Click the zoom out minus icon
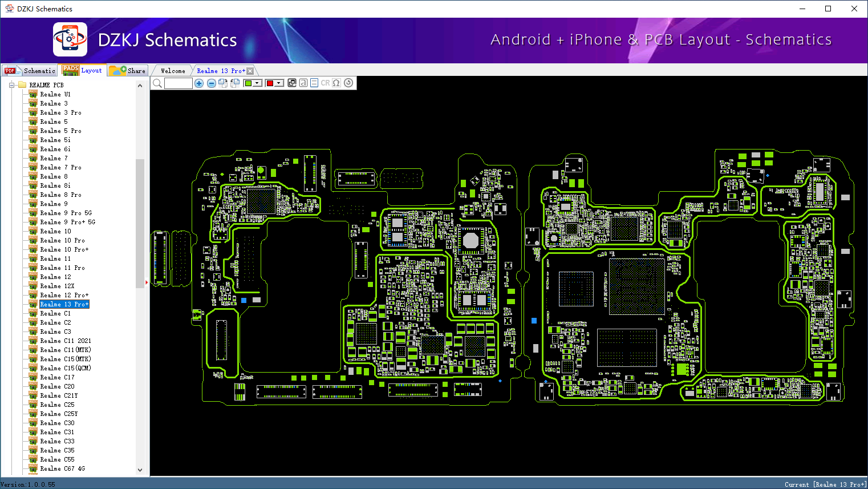868x489 pixels. (x=212, y=83)
